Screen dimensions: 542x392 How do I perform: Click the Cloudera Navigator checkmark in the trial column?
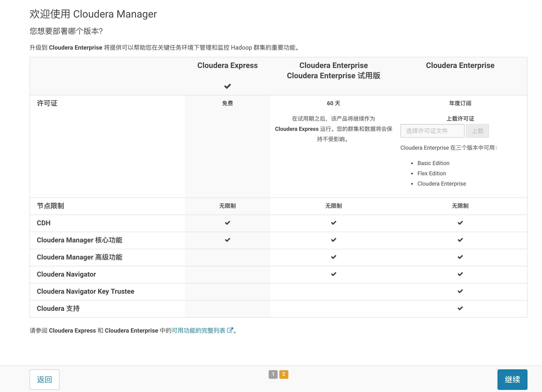[x=333, y=274]
